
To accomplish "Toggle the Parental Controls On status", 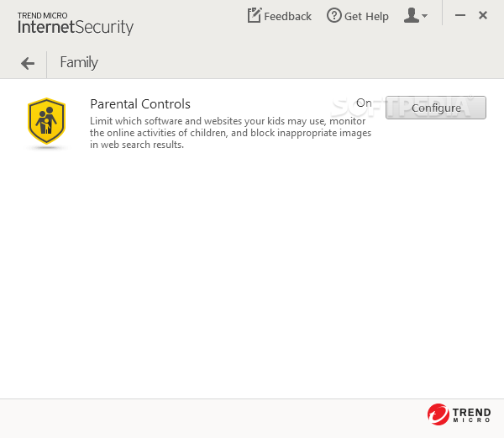I will click(364, 103).
